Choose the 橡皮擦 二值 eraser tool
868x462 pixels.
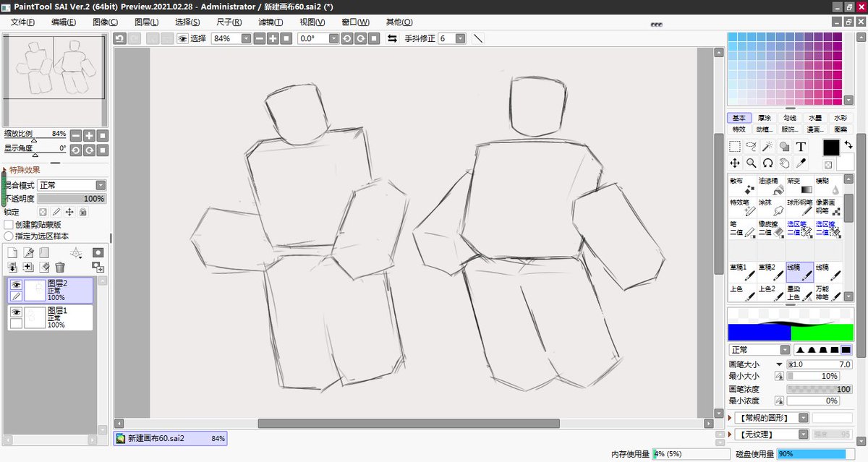[771, 229]
